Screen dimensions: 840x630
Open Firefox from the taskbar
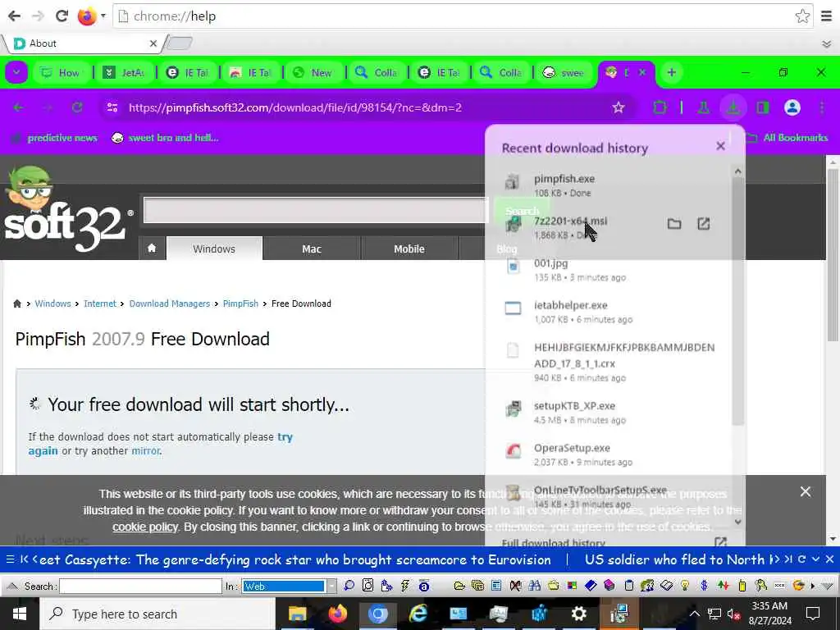click(x=337, y=614)
